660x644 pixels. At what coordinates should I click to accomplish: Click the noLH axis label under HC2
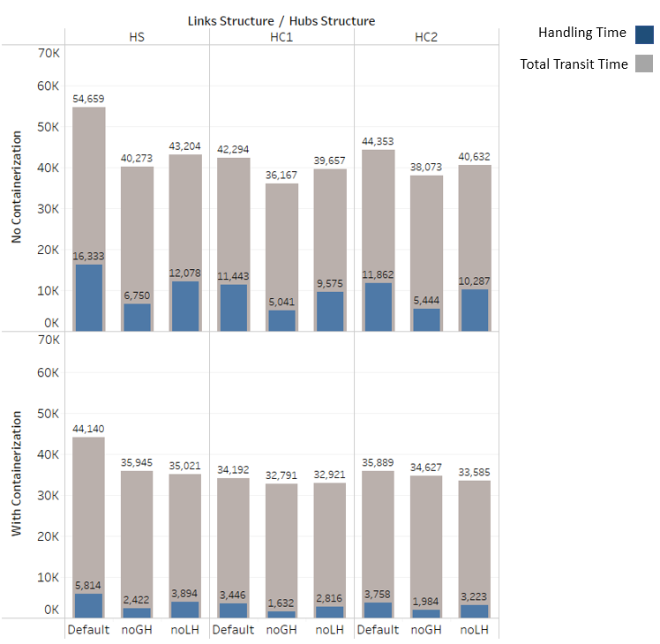[475, 630]
